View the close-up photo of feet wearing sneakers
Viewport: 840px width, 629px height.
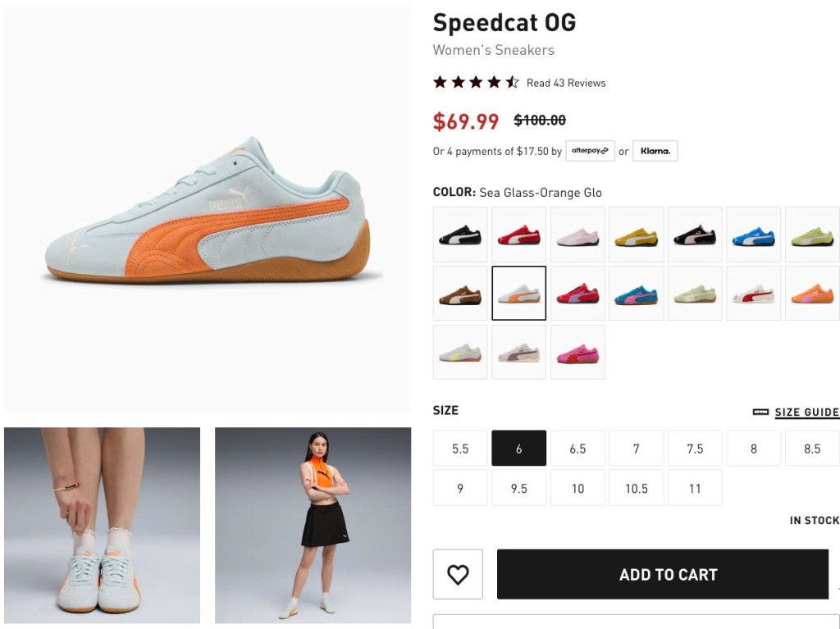pyautogui.click(x=102, y=526)
